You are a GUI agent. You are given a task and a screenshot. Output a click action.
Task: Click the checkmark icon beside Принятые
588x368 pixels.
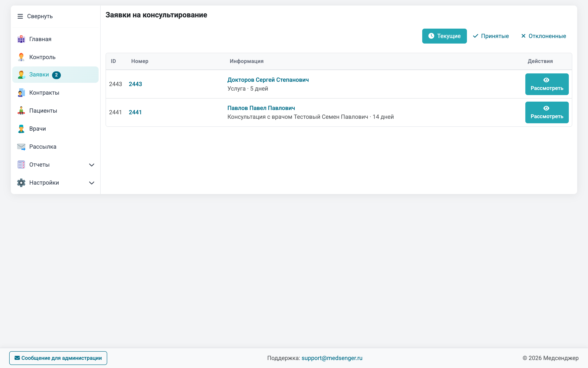tap(476, 36)
